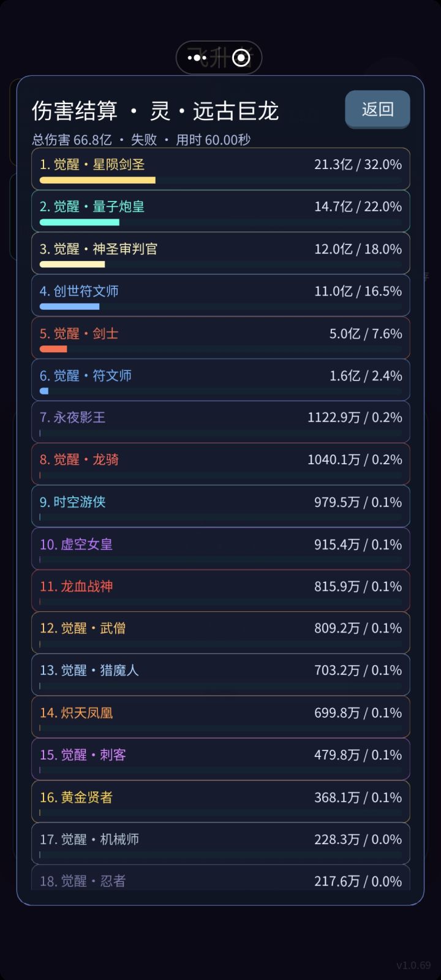Tap the 炽天凤凰 entry
441x980 pixels.
pyautogui.click(x=221, y=717)
